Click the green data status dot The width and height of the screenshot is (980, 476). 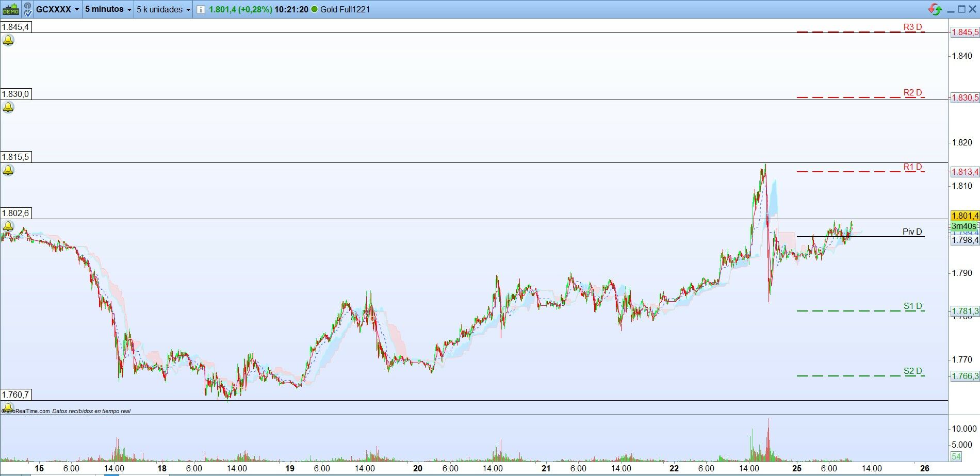[314, 9]
